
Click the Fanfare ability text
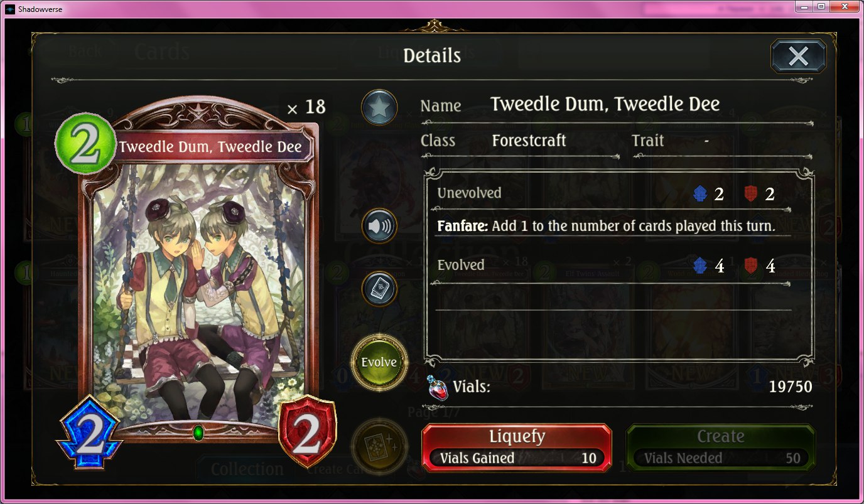[x=606, y=227]
